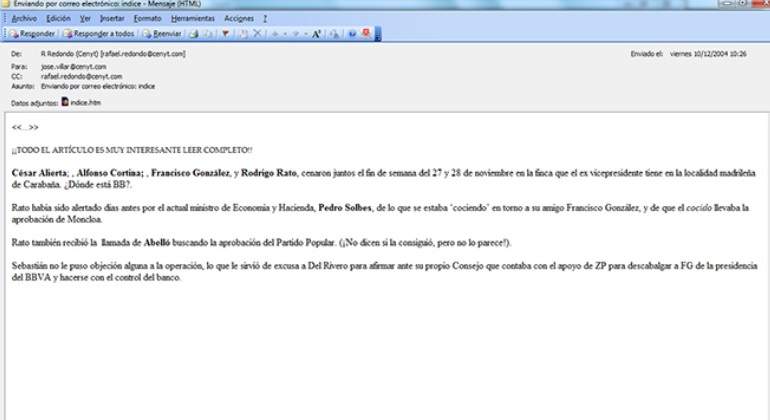Open the Acciones menu
Viewport: 770px width, 420px height.
tap(239, 18)
